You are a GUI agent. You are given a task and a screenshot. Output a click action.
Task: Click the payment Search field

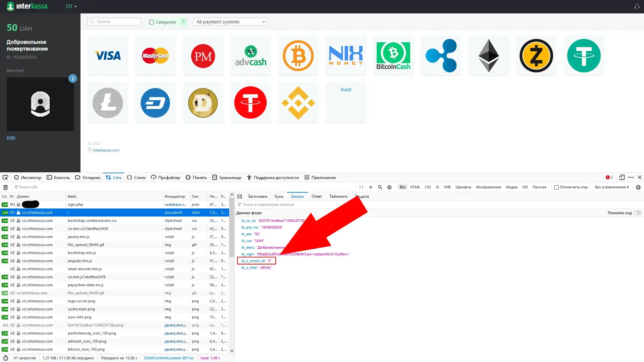[x=114, y=22]
